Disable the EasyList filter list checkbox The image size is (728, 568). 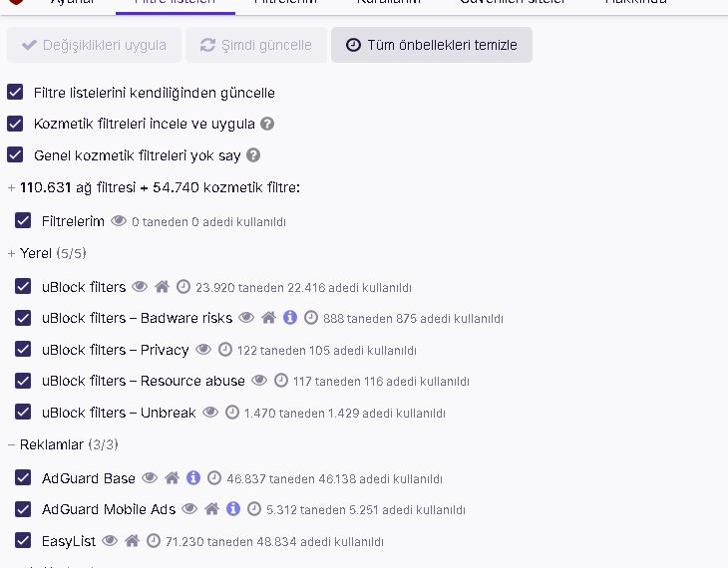[x=24, y=541]
